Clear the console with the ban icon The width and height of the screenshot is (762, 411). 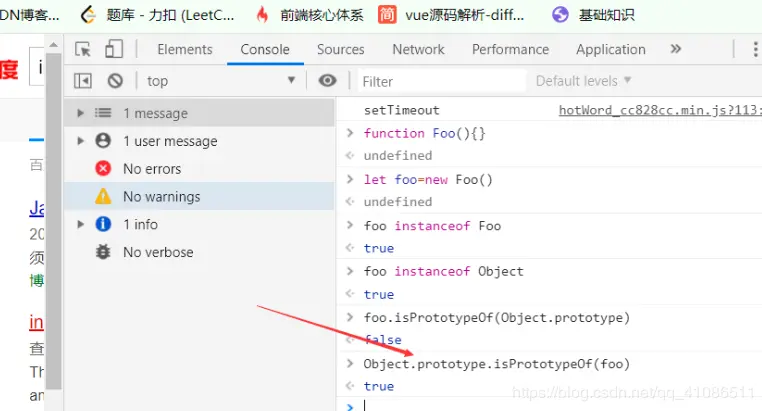point(115,81)
